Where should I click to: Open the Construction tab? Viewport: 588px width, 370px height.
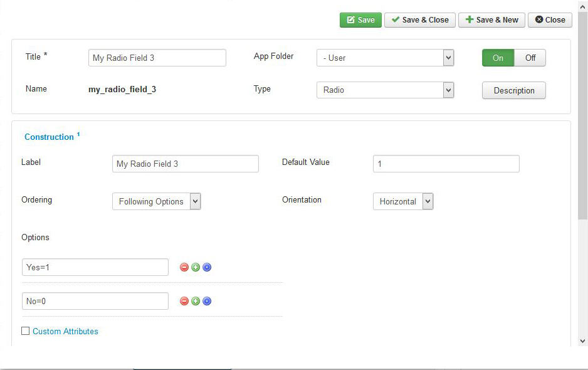49,137
